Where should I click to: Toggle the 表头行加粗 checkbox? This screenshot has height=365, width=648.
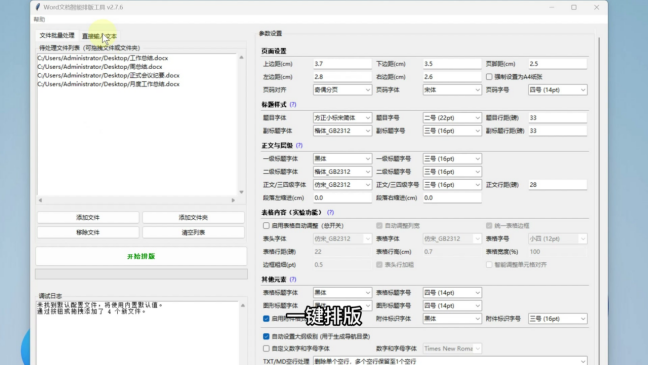click(379, 265)
